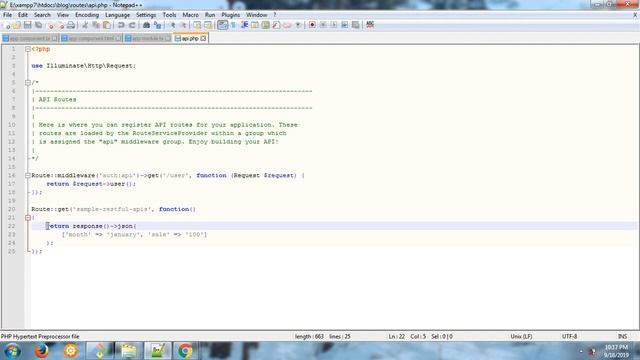Click the 'length : 663' status text
Viewport: 640px width, 360px height.
click(309, 337)
